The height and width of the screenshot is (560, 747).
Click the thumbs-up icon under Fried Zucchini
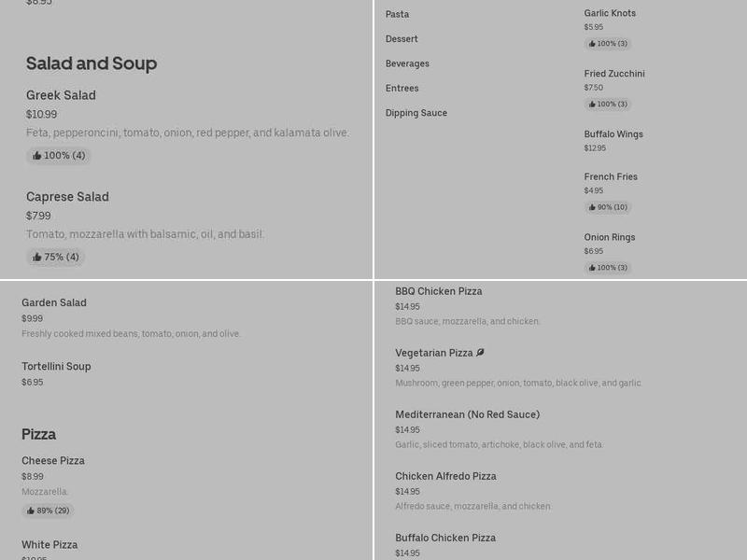pyautogui.click(x=592, y=105)
